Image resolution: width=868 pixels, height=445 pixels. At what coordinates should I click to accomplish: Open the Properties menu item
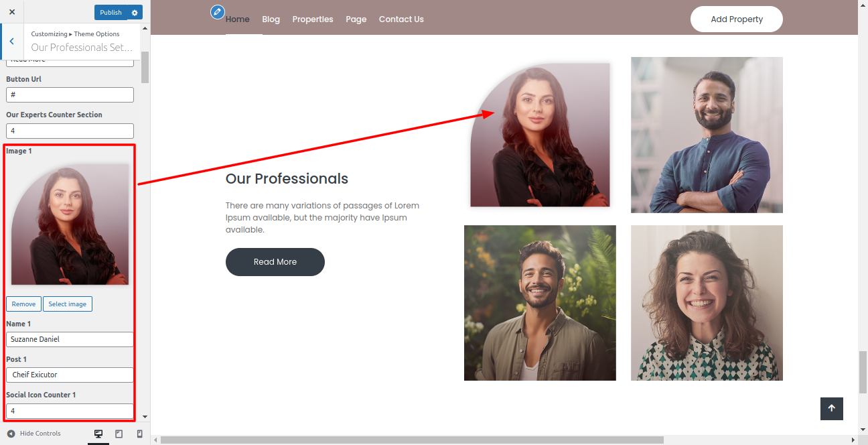click(312, 19)
